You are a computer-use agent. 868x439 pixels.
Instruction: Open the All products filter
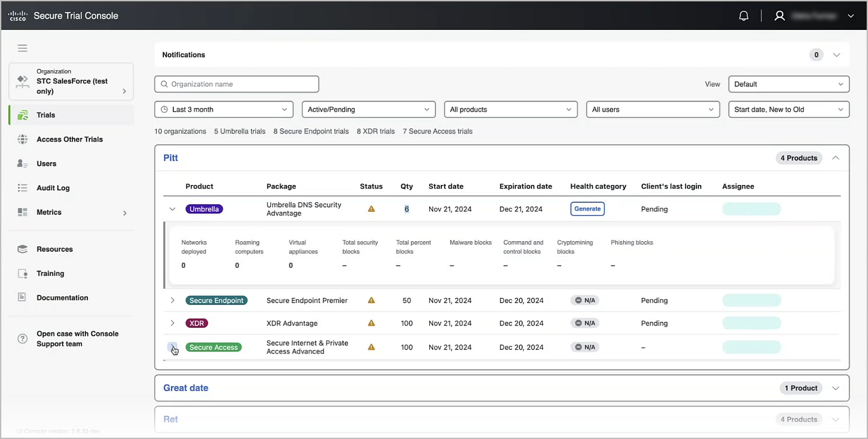pyautogui.click(x=511, y=110)
